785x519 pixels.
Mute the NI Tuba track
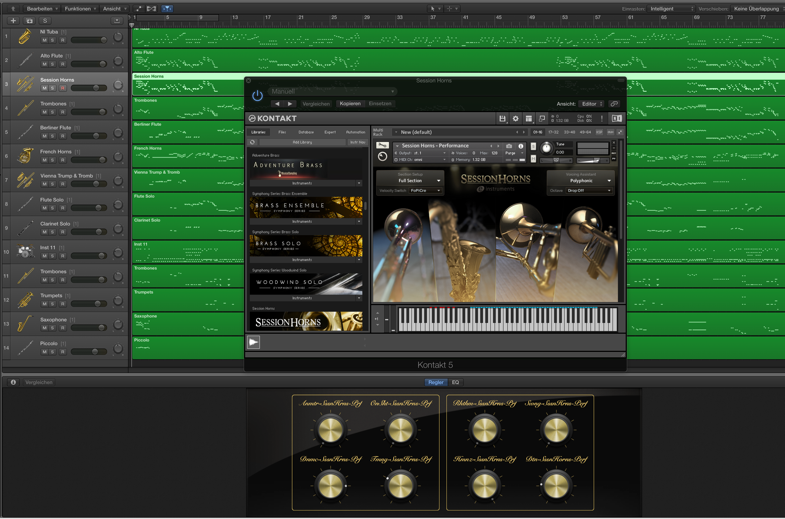point(44,40)
